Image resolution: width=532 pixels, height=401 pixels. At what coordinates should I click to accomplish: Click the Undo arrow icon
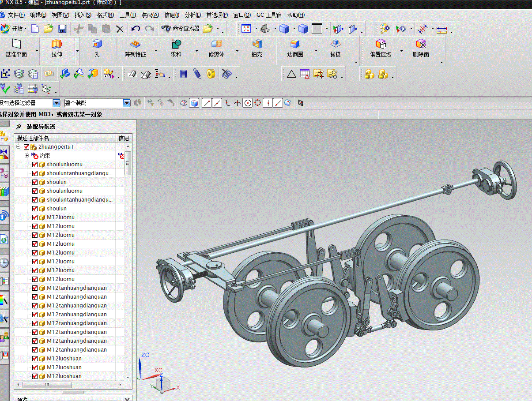(136, 29)
